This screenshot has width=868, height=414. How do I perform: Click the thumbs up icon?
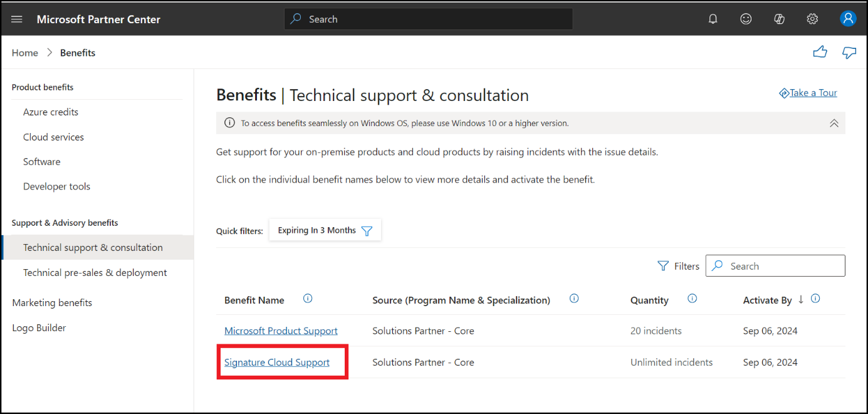(x=820, y=52)
